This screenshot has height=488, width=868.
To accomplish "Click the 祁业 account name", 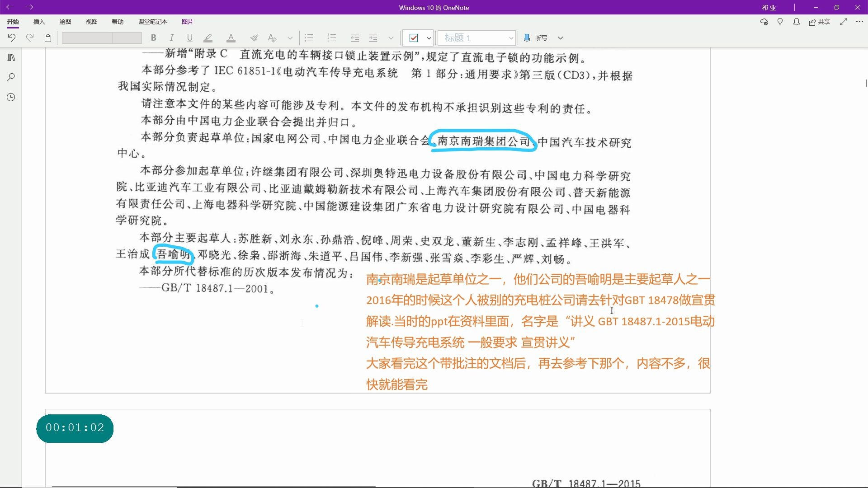I will click(769, 8).
